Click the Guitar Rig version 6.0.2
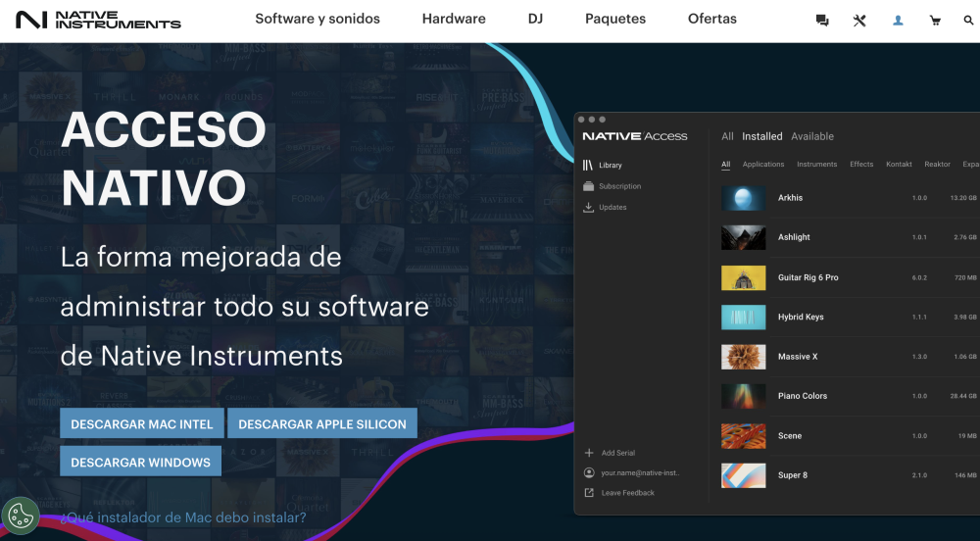 (x=919, y=278)
